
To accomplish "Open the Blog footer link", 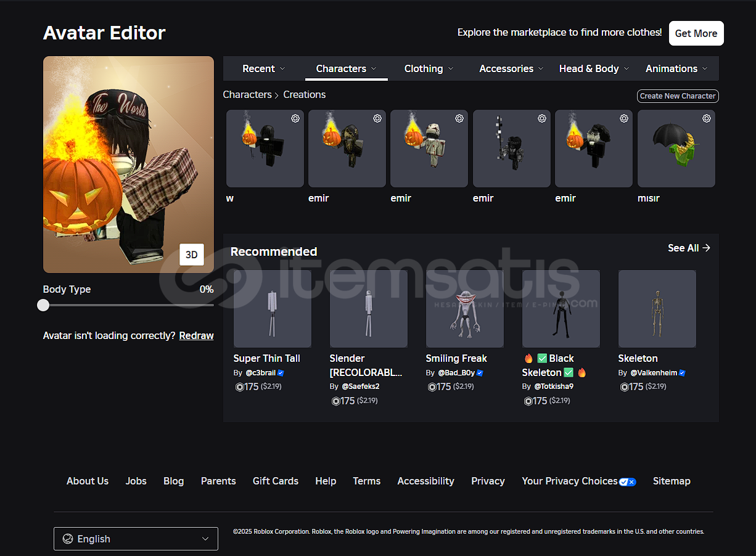I will pyautogui.click(x=174, y=481).
